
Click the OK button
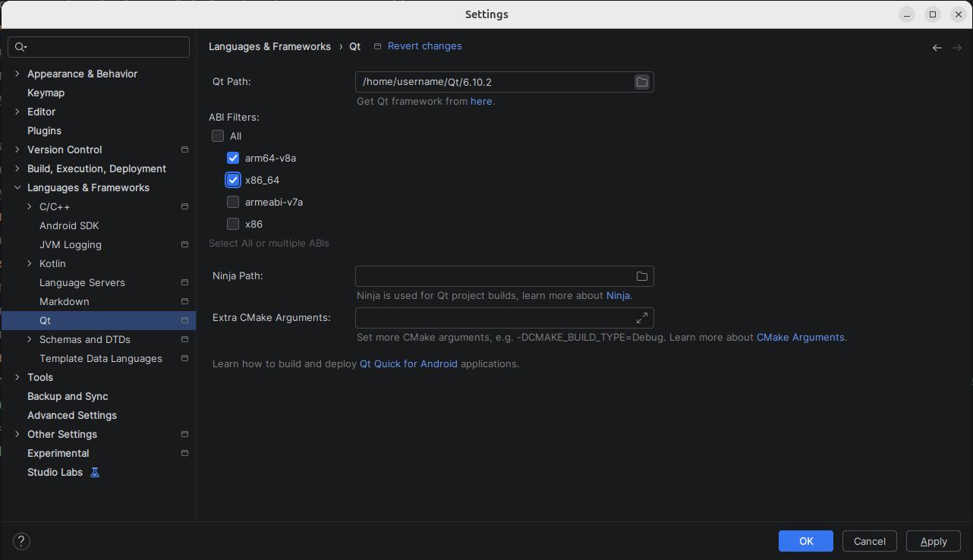click(805, 541)
